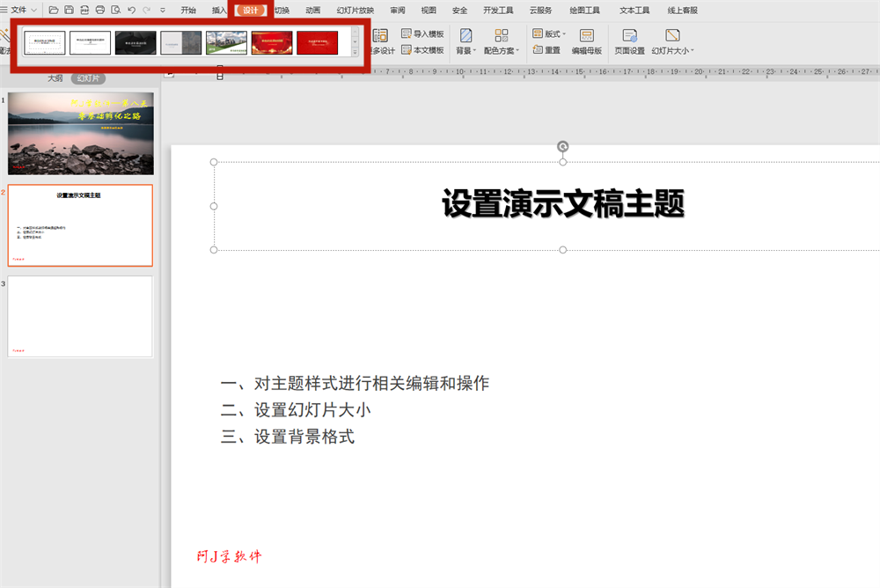Image resolution: width=880 pixels, height=588 pixels.
Task: Go to the 视图 tab
Action: coord(429,10)
